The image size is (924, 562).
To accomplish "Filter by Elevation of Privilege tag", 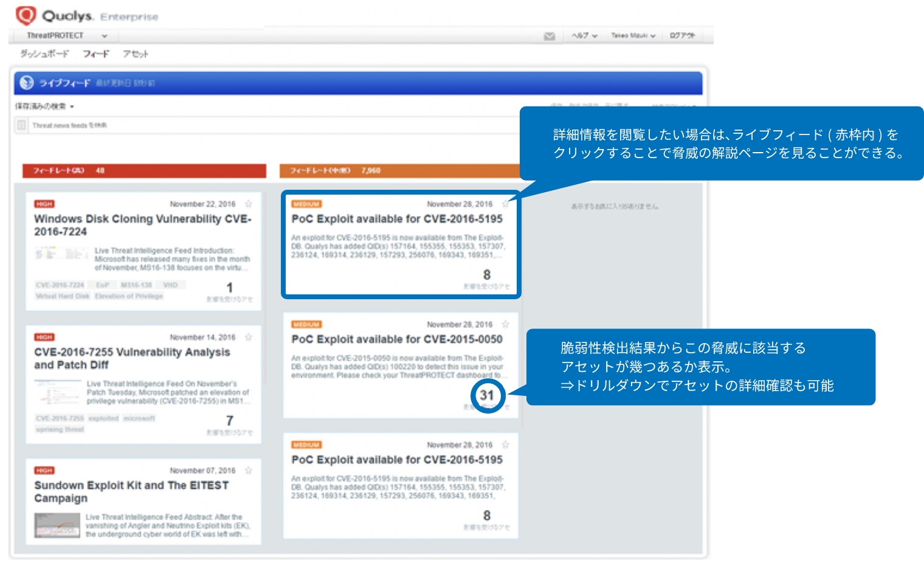I will tap(129, 296).
